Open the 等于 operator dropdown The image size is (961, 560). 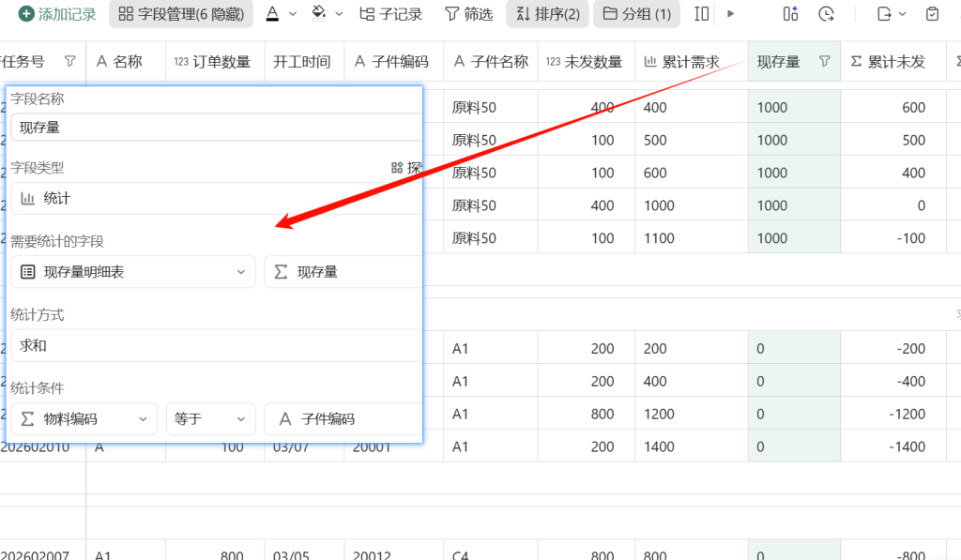tap(211, 419)
